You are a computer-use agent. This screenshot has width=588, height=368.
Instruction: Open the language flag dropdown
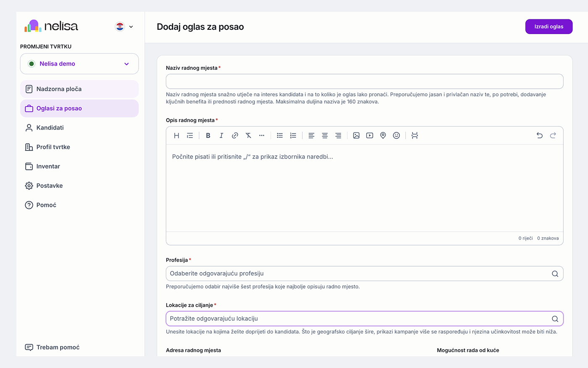pos(125,26)
